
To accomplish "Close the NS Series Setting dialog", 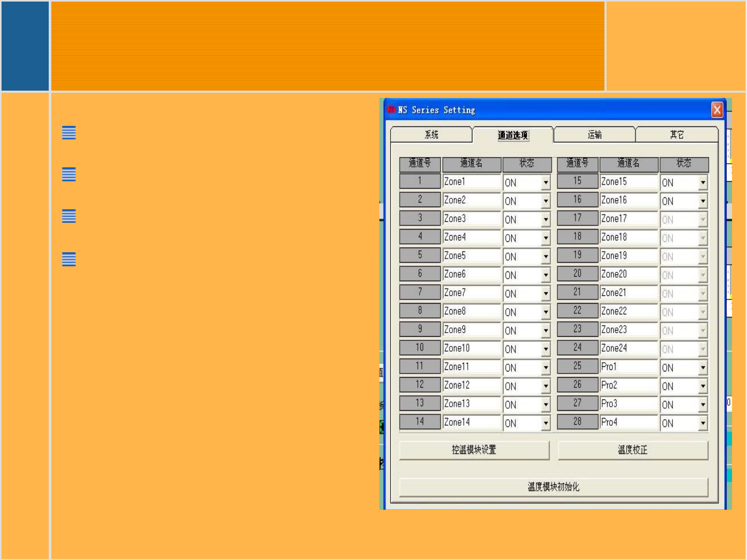I will click(717, 110).
